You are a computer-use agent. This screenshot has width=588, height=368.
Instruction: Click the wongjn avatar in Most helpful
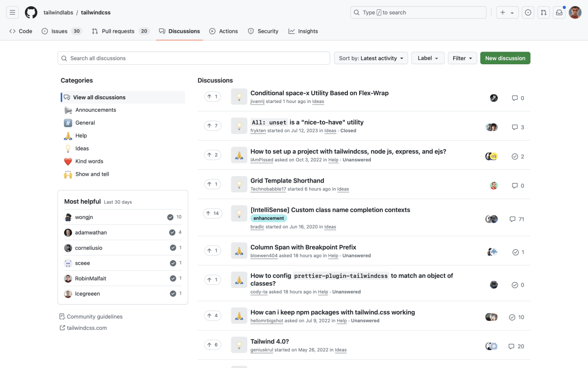68,217
